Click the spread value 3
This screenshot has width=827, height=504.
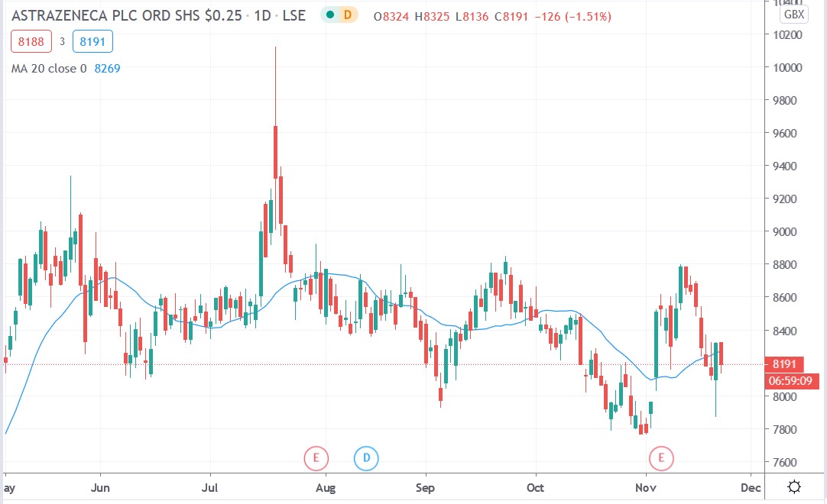click(62, 42)
